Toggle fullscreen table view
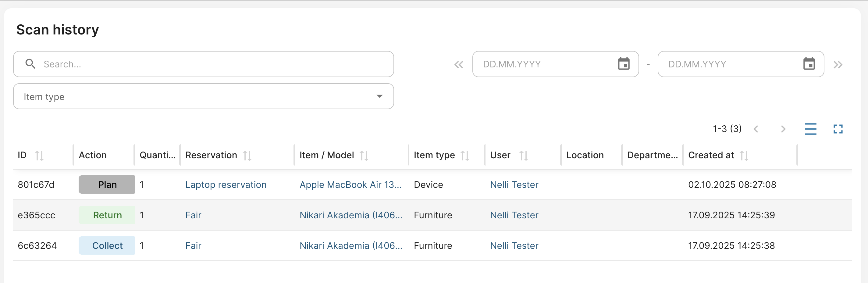The image size is (868, 283). click(x=838, y=129)
